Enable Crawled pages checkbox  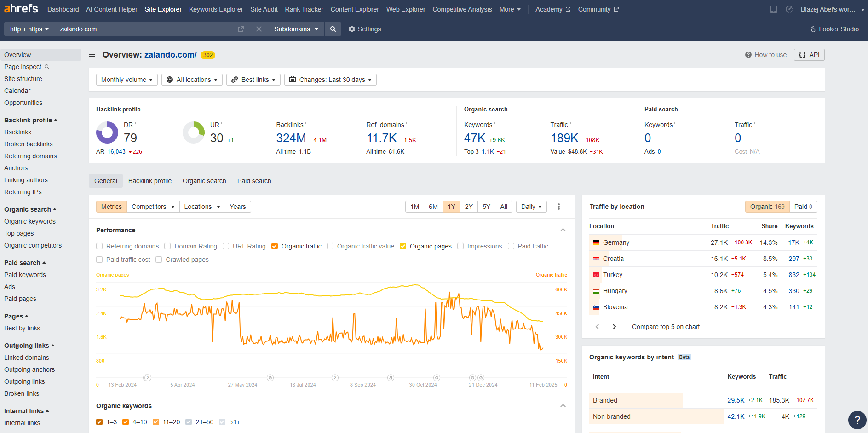click(159, 260)
